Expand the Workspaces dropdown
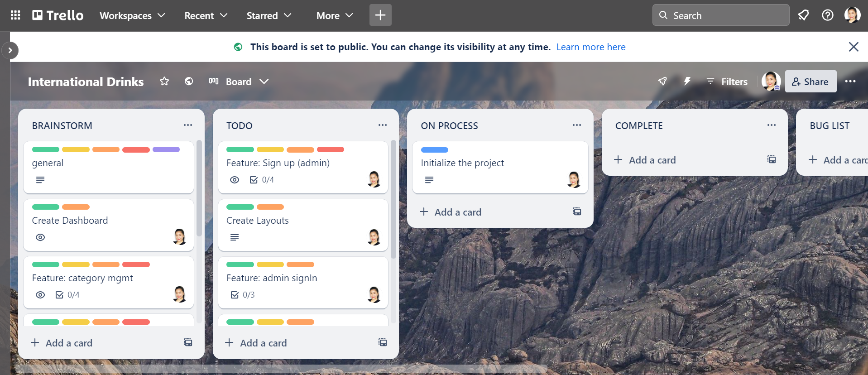Screen dimensions: 868x375 [132, 15]
